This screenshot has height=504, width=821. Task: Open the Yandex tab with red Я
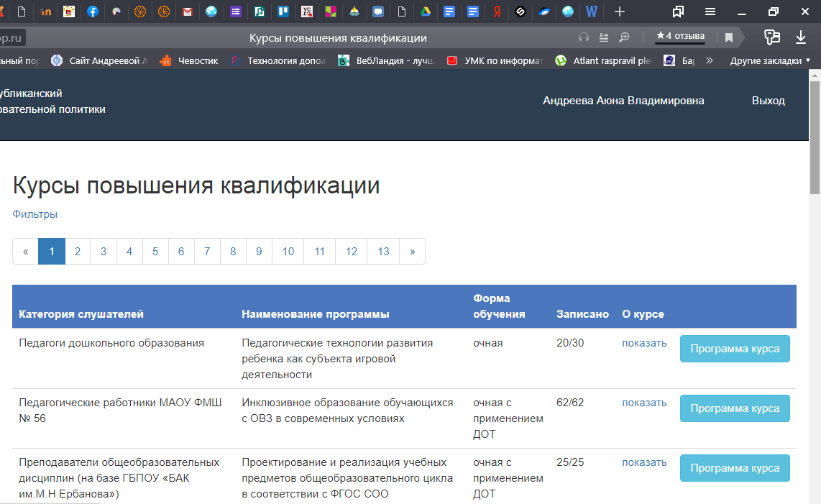click(496, 12)
